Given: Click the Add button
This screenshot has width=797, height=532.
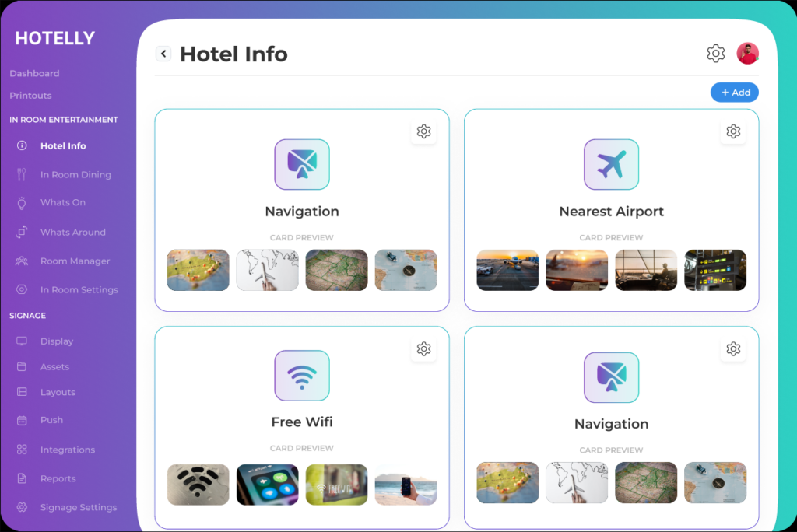Looking at the screenshot, I should point(734,93).
